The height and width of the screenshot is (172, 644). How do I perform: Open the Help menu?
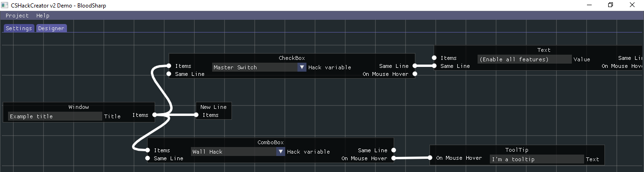tap(43, 16)
